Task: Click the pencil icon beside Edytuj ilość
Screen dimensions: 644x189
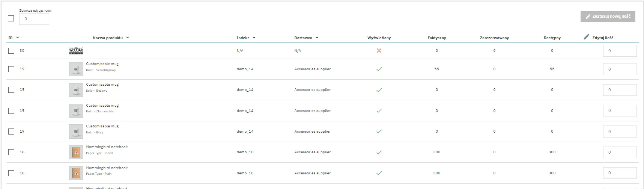Action: pos(586,37)
